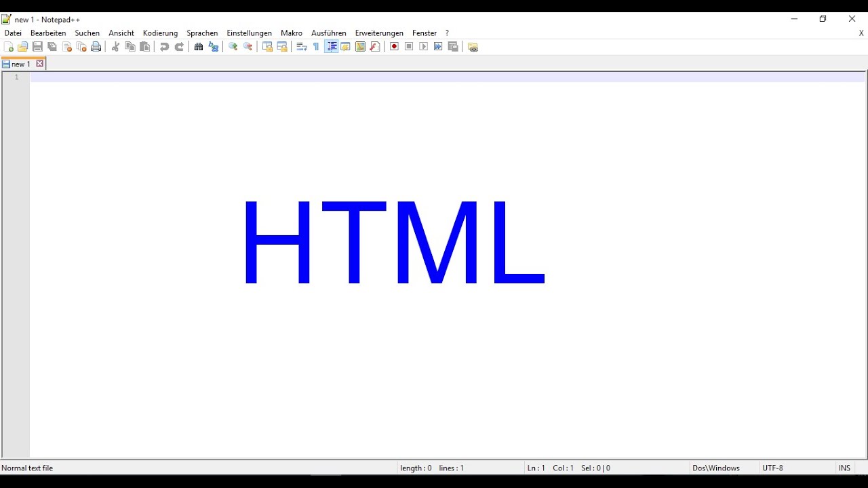Open user-defined language dialog icon
The width and height of the screenshot is (868, 488).
point(346,47)
